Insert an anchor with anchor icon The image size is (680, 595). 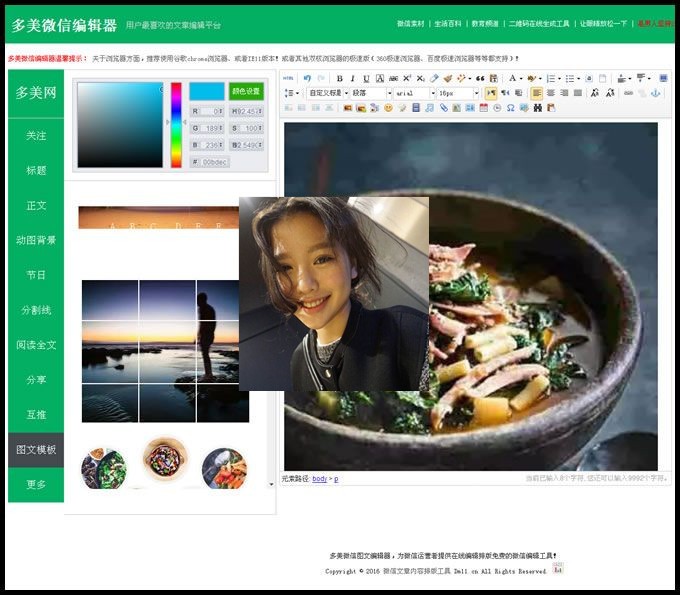click(x=656, y=93)
